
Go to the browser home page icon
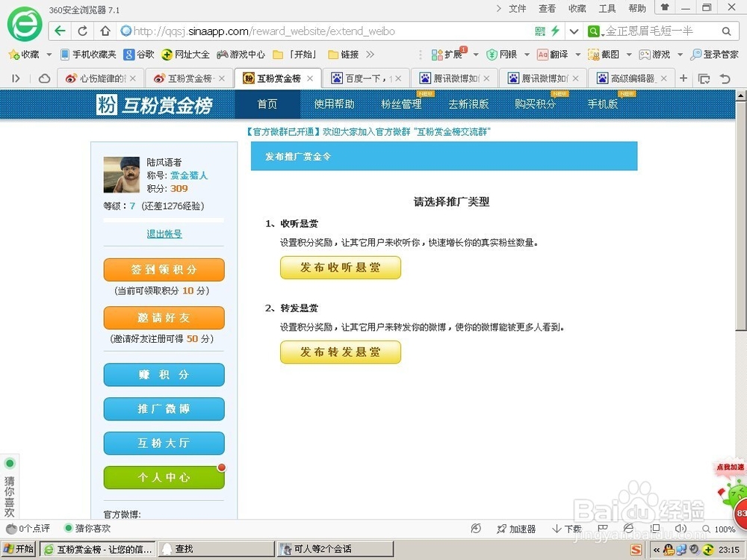(105, 31)
